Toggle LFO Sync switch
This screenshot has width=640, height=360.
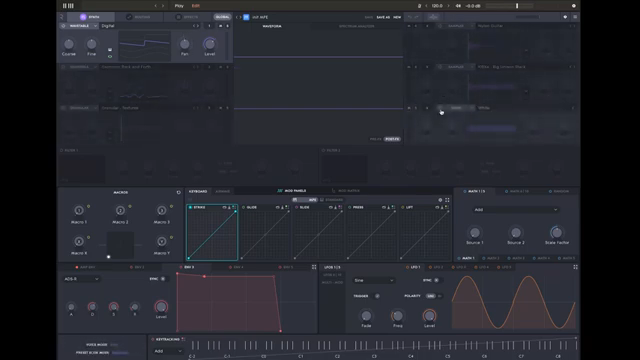point(436,280)
